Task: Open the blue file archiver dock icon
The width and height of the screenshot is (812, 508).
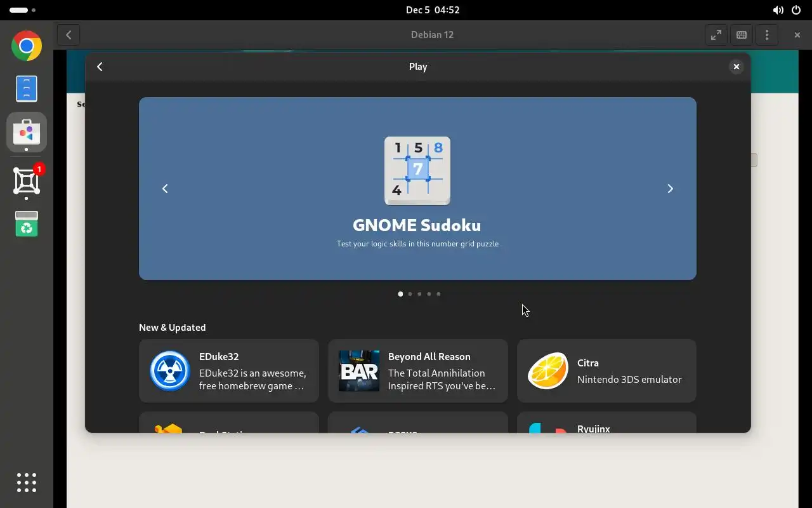Action: tap(27, 88)
